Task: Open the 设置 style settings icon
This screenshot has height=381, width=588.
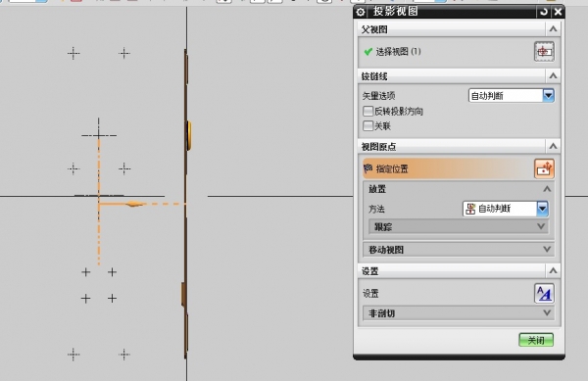Action: 544,293
